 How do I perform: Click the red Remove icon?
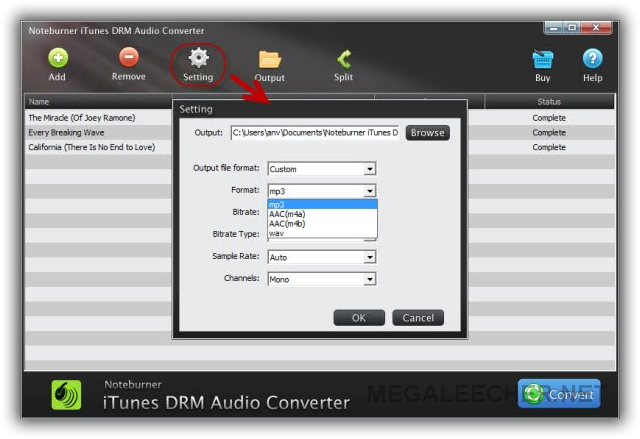point(129,57)
